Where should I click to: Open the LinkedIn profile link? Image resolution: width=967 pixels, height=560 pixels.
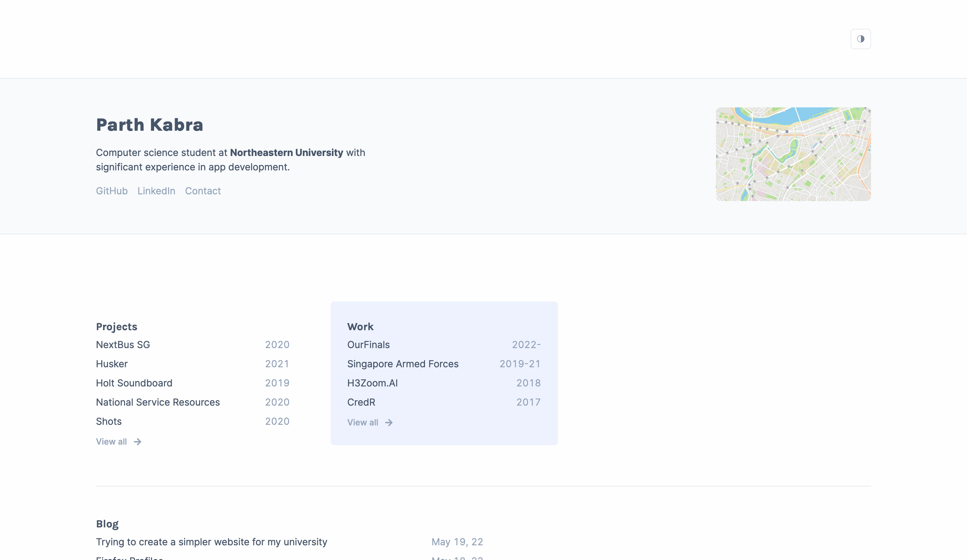[x=156, y=191]
